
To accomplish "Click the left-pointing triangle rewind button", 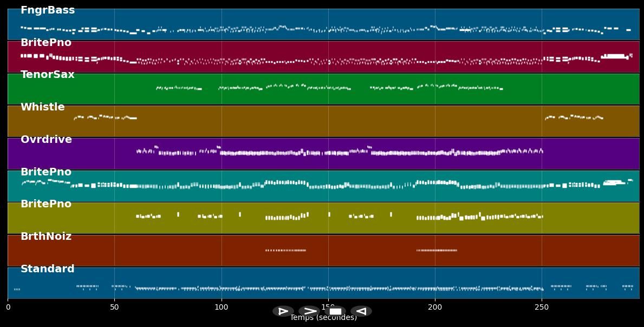I will pyautogui.click(x=361, y=311).
